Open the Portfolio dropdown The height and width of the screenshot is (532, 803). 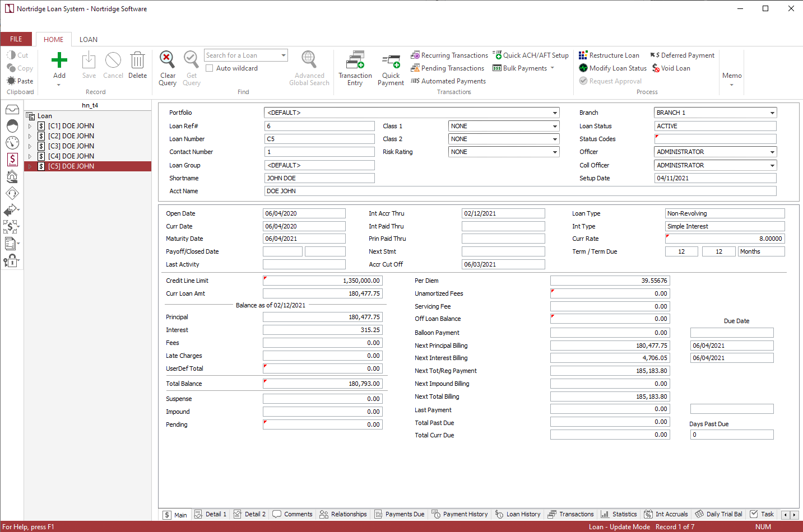pyautogui.click(x=555, y=113)
